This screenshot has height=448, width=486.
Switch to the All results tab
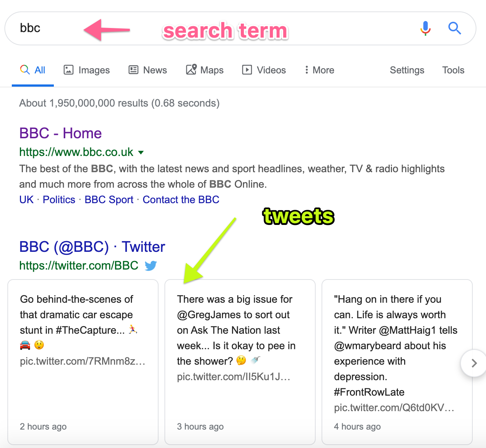coord(33,70)
